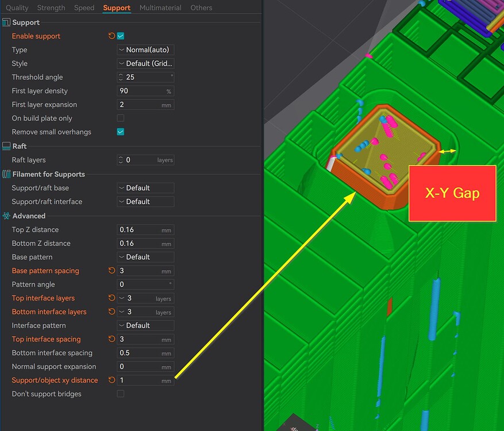Screen dimensions: 504x431
Task: Edit the Pattern angle field
Action: click(x=145, y=284)
